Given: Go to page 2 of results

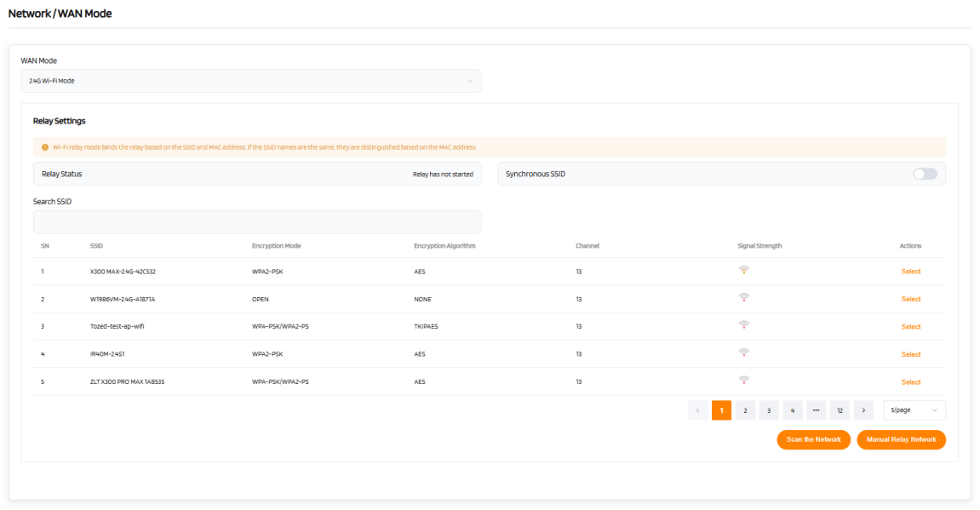Looking at the screenshot, I should click(745, 410).
